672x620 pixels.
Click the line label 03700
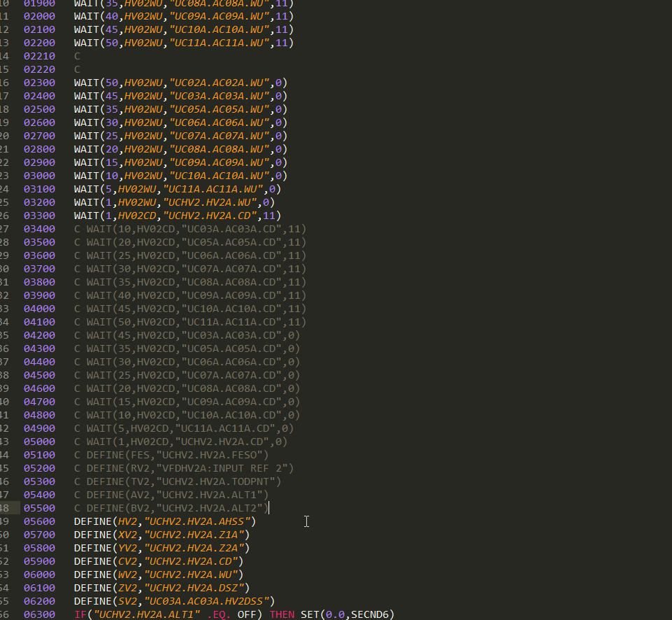39,269
